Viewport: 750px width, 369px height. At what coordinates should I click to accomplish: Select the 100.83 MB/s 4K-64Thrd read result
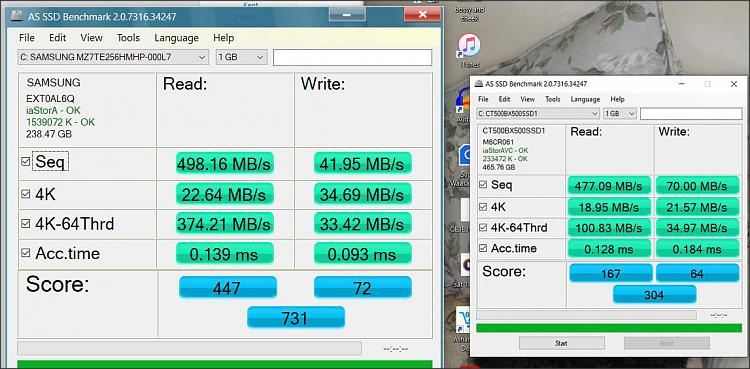pyautogui.click(x=609, y=228)
